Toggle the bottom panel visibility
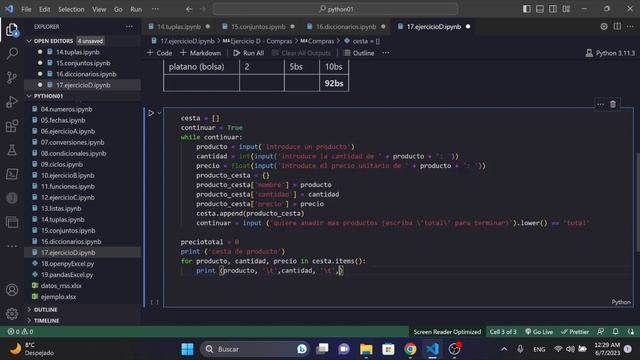This screenshot has height=360, width=640. coord(540,9)
